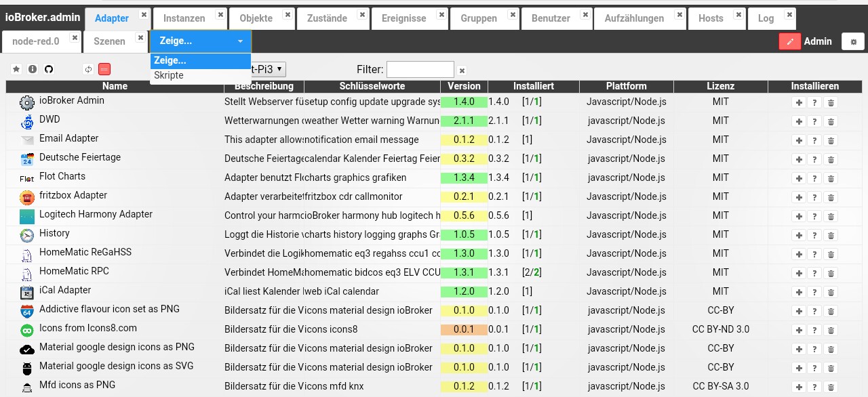
Task: Add instance of HomeMatic RPC adapter
Action: (799, 273)
